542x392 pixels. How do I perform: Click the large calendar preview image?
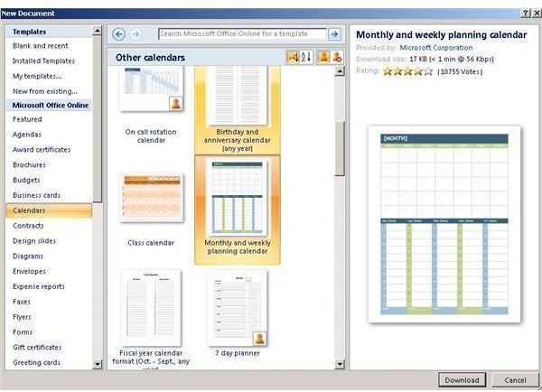444,224
